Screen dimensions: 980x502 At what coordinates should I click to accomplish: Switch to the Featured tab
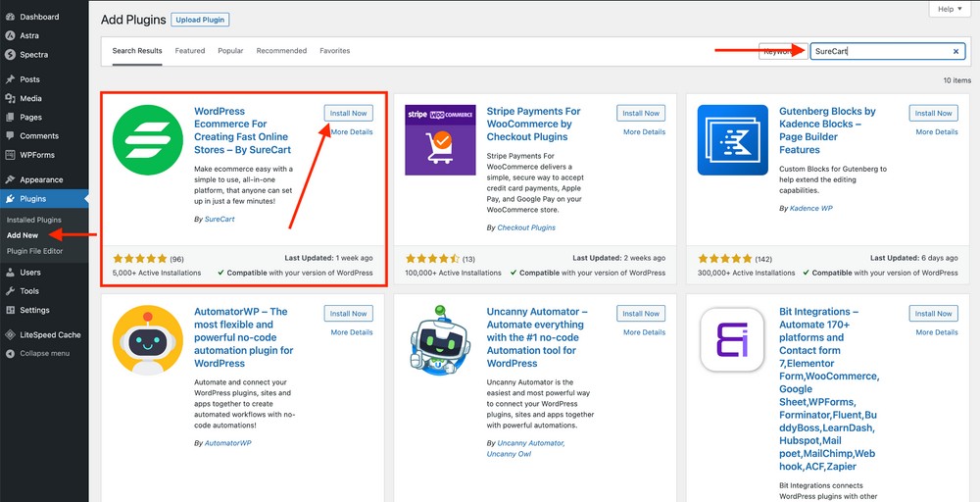coord(190,51)
